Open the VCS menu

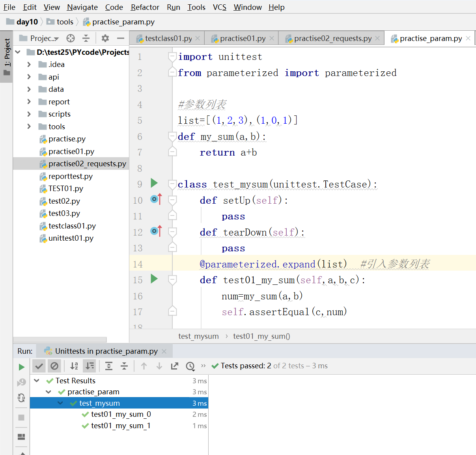tap(220, 7)
